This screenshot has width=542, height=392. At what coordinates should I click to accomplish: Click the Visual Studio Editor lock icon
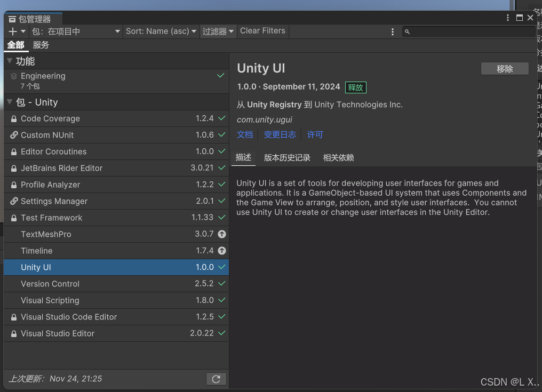point(14,333)
